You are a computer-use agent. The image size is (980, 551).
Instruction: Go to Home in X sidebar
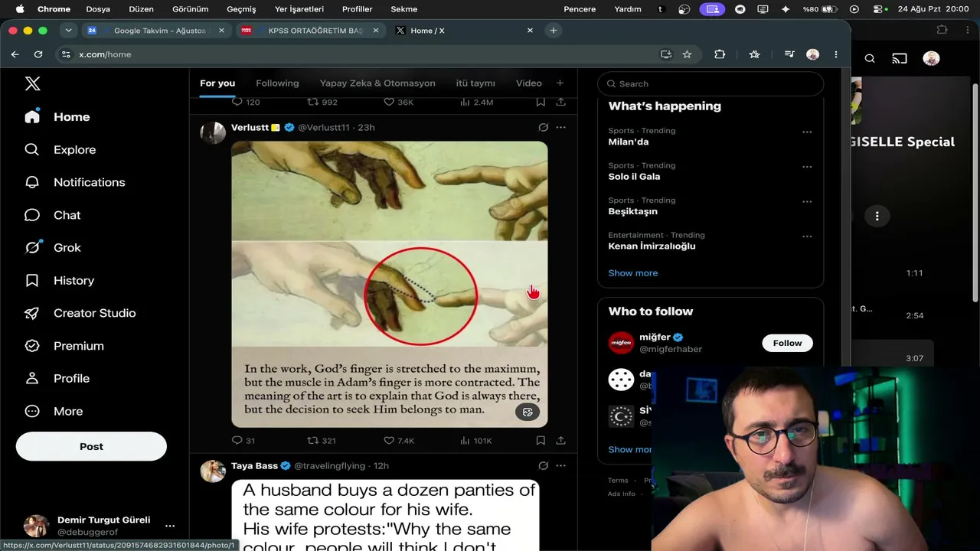57,117
